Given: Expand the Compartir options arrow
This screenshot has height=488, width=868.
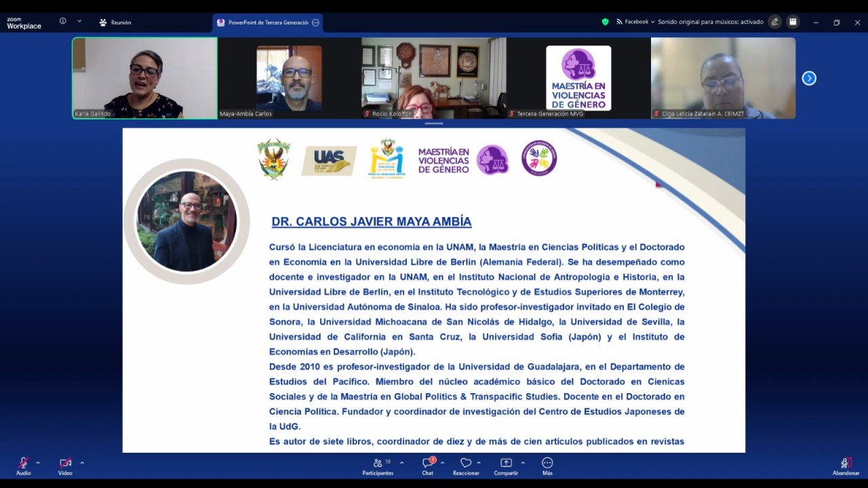Looking at the screenshot, I should pyautogui.click(x=523, y=463).
